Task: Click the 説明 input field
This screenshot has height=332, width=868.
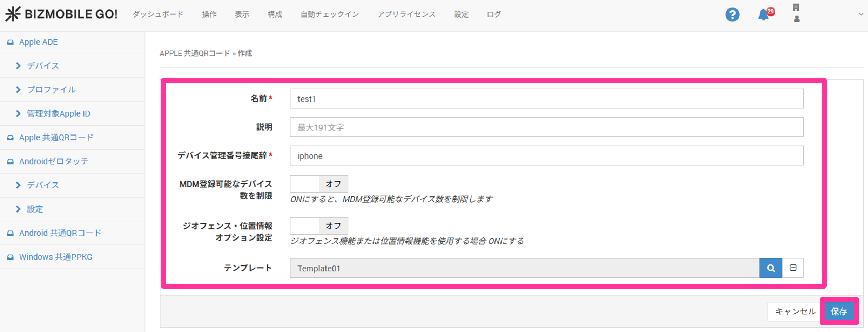Action: [546, 127]
